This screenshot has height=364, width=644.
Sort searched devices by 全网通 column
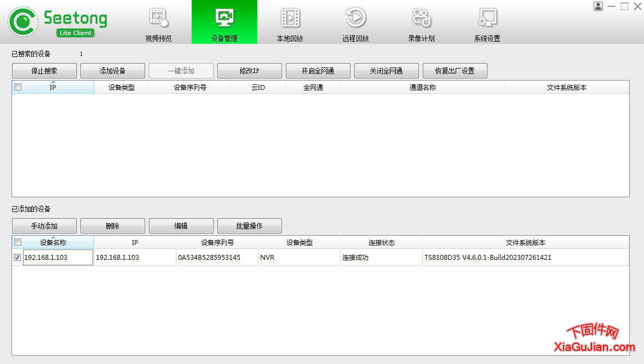(x=313, y=87)
